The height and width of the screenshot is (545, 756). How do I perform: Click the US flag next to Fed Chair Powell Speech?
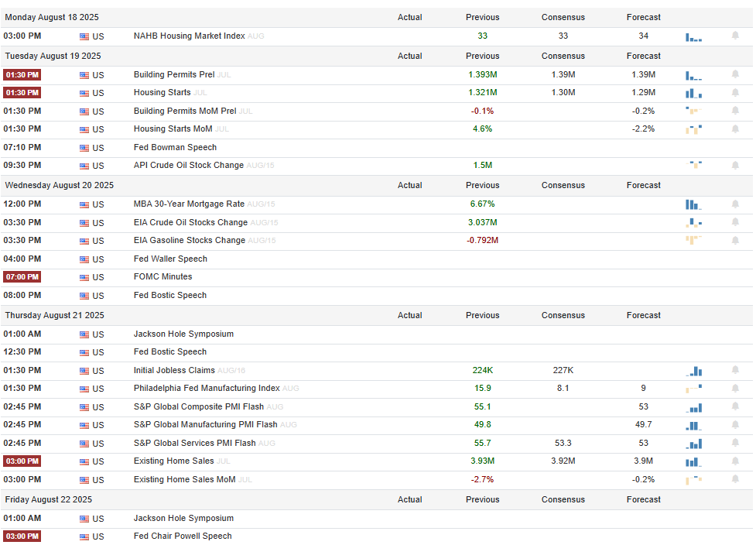(84, 536)
